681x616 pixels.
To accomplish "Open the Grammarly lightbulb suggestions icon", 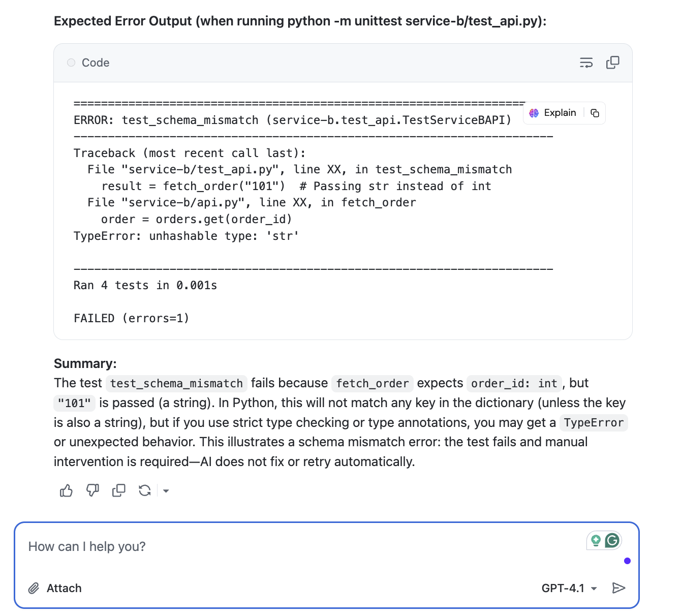I will (596, 540).
